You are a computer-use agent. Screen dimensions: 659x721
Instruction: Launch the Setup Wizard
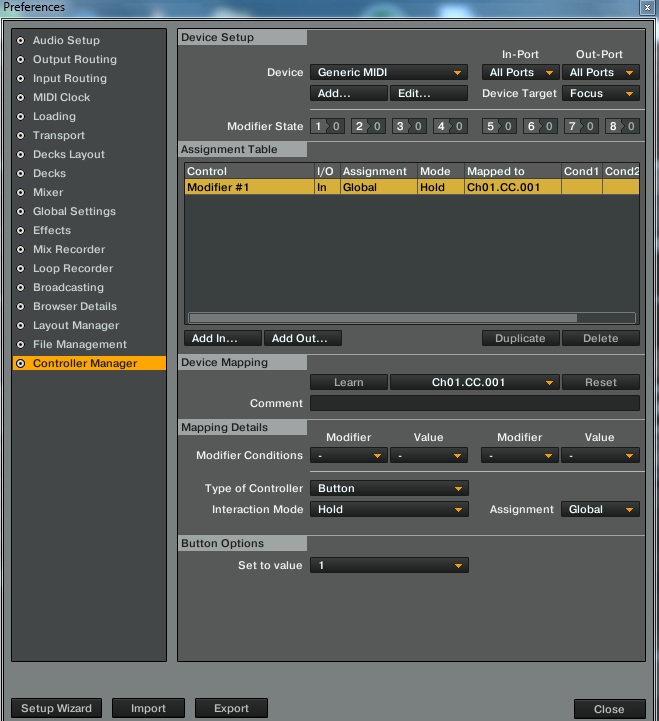point(56,708)
